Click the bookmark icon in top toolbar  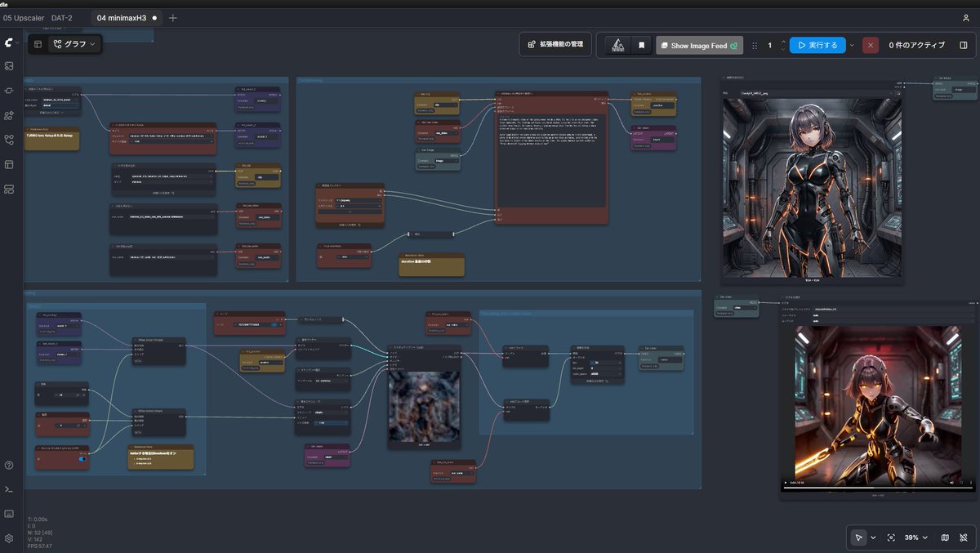click(642, 45)
